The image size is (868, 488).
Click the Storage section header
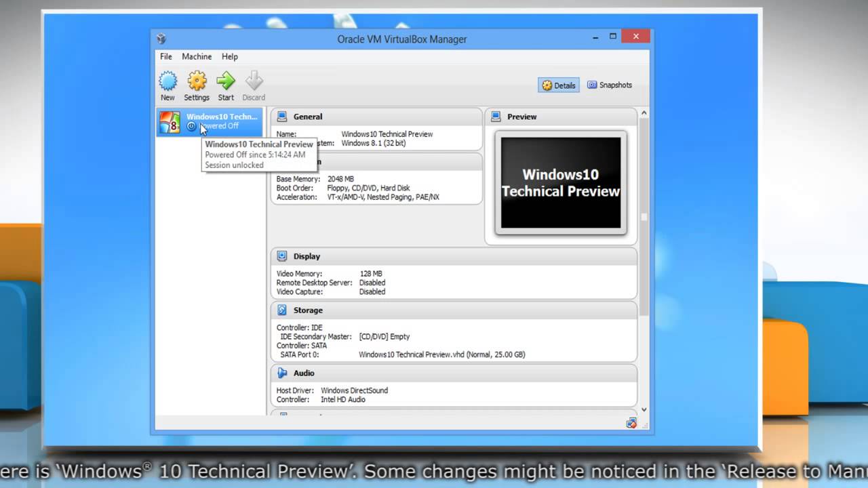coord(454,310)
